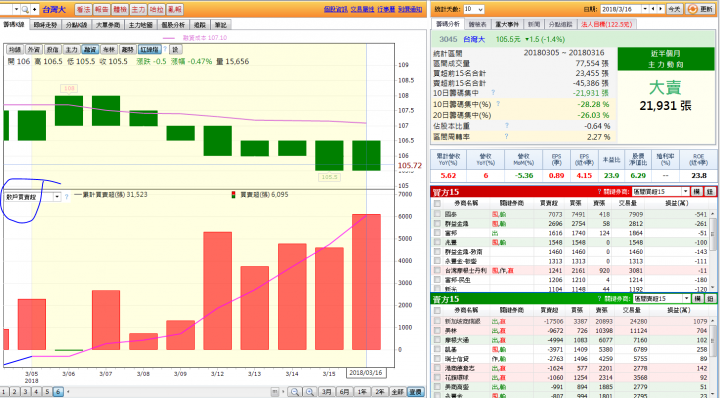This screenshot has height=398, width=720.
Task: Toggle the 融資 chart overlay button
Action: click(90, 50)
